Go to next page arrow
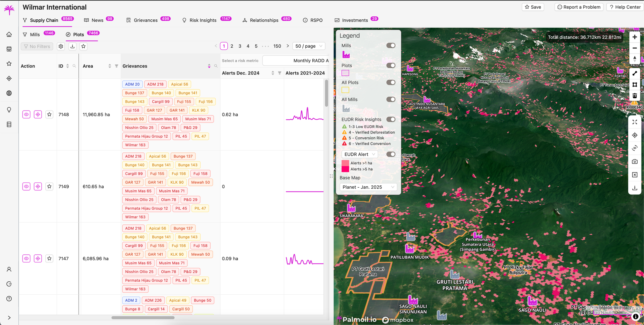Screen dimensions: 644x325 pos(288,46)
